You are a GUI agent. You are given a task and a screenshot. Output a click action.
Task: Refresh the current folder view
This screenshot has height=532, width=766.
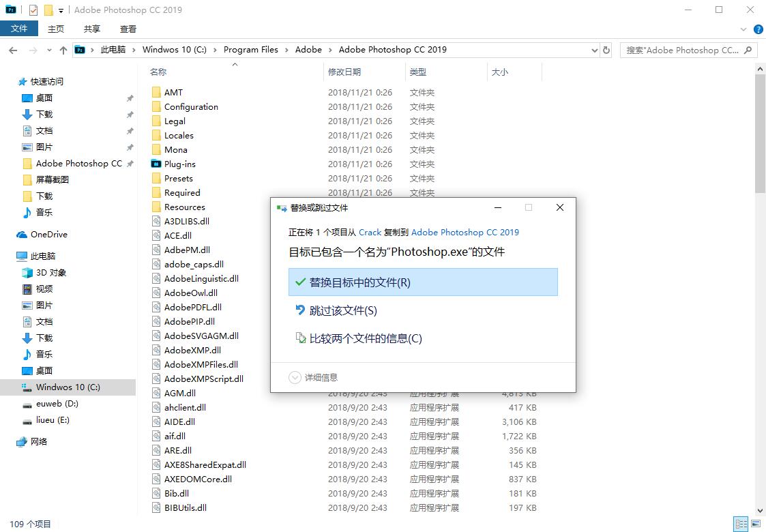click(606, 50)
